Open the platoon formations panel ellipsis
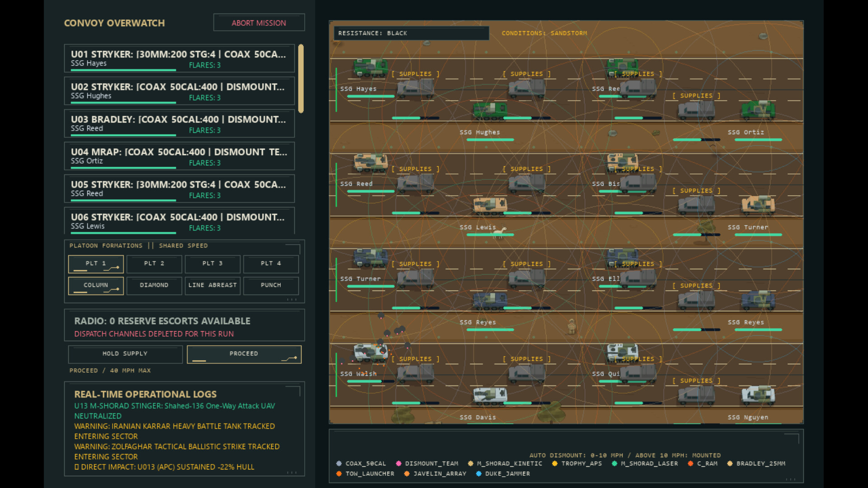Viewport: 868px width, 488px height. coord(292,300)
